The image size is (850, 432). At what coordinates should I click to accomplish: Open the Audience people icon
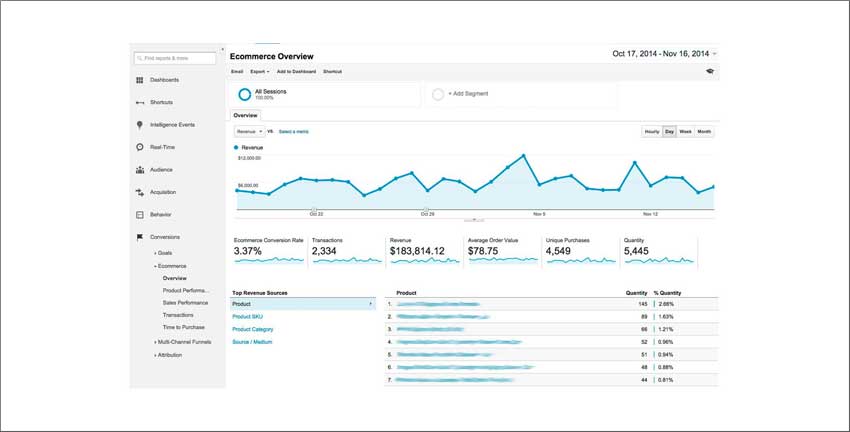(140, 170)
